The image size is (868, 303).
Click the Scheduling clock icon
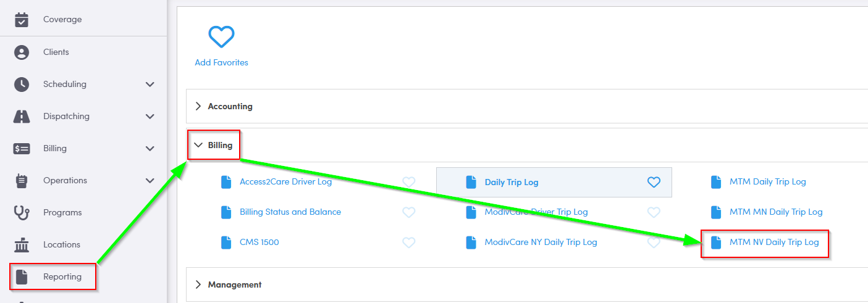point(22,85)
